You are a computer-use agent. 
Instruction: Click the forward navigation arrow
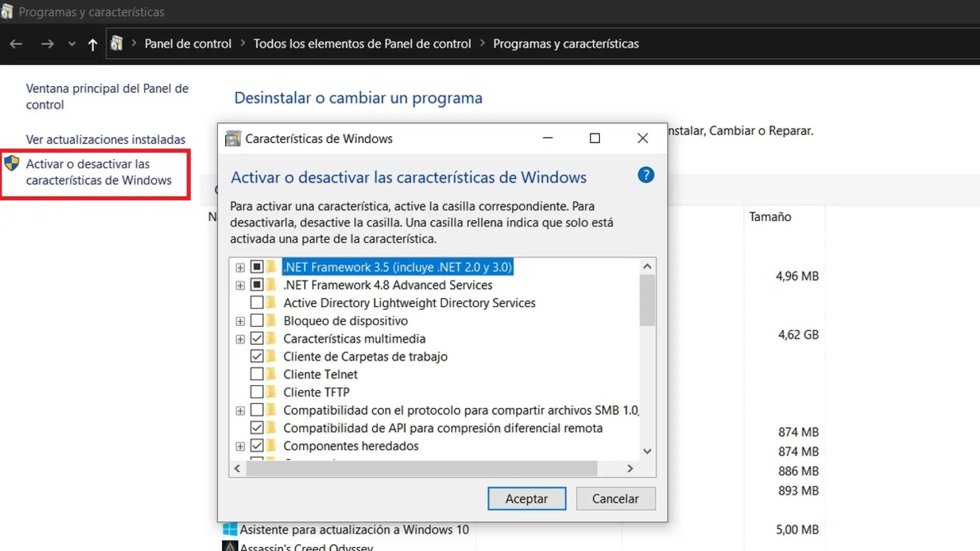pos(47,44)
